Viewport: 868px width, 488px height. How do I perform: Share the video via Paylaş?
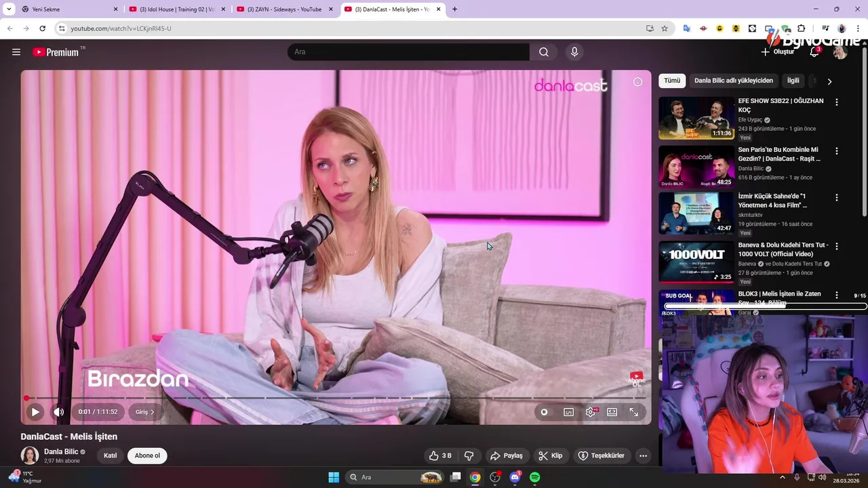[507, 455]
